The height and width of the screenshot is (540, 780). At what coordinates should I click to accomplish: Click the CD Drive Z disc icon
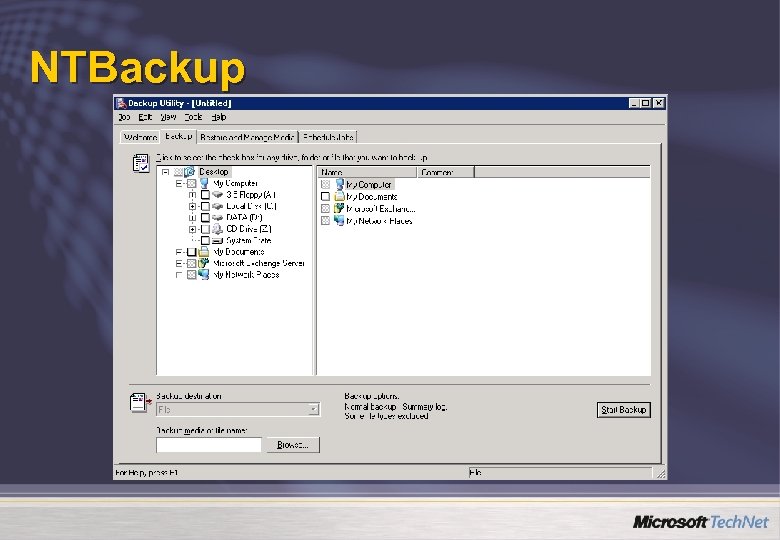[217, 229]
